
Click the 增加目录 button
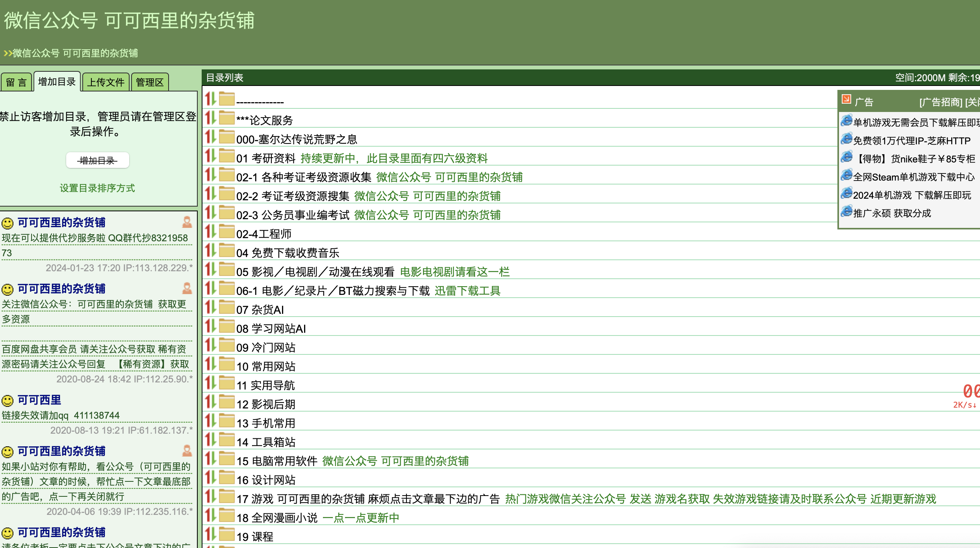click(x=97, y=160)
